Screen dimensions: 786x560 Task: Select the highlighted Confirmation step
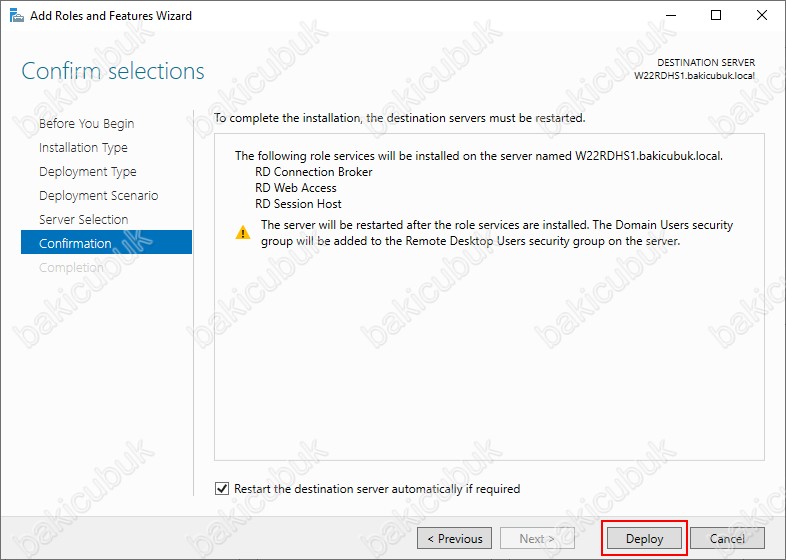[x=106, y=243]
